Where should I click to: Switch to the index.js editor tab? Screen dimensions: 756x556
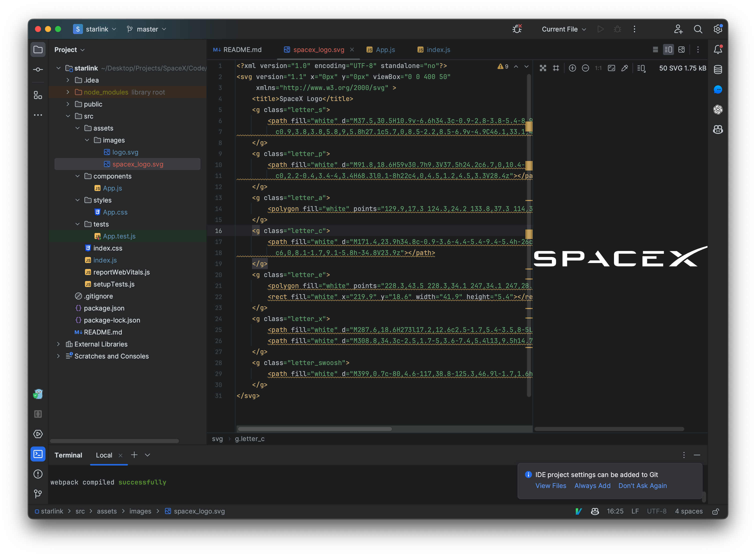(x=433, y=50)
